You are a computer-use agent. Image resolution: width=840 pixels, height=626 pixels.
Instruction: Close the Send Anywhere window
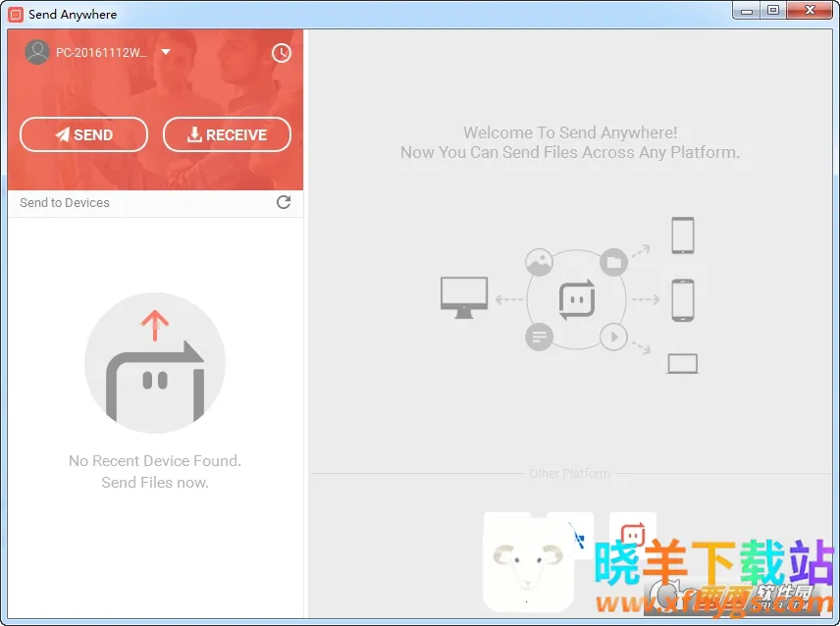pyautogui.click(x=813, y=10)
